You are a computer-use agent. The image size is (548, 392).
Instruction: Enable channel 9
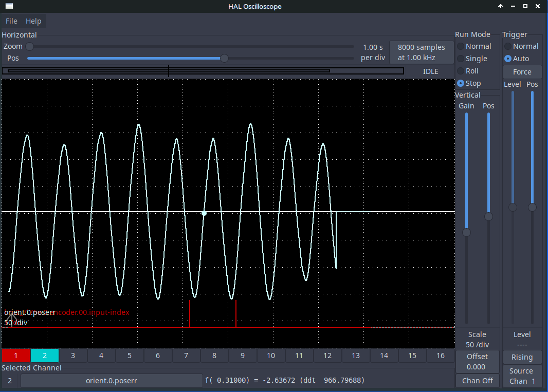coord(243,356)
